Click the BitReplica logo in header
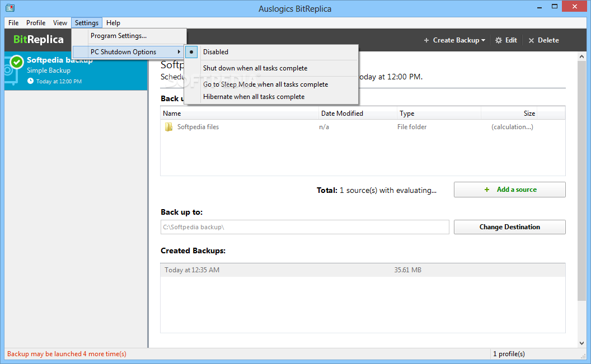The width and height of the screenshot is (591, 364). 39,40
